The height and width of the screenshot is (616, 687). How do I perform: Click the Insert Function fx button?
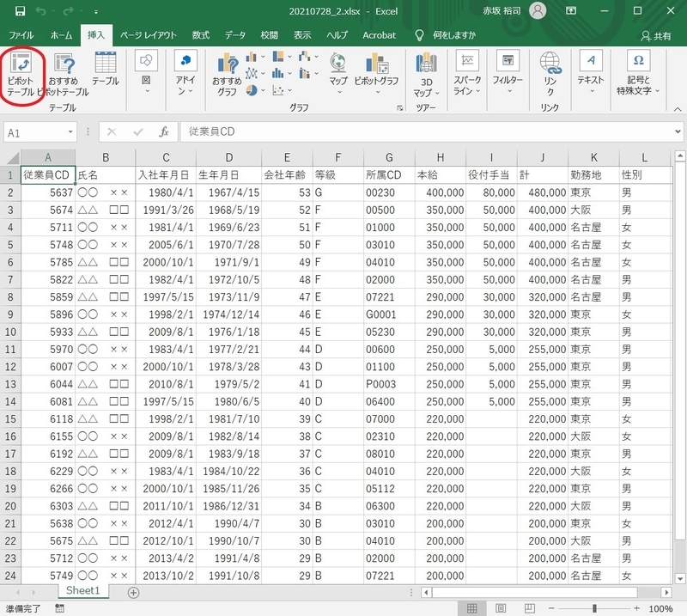point(164,131)
